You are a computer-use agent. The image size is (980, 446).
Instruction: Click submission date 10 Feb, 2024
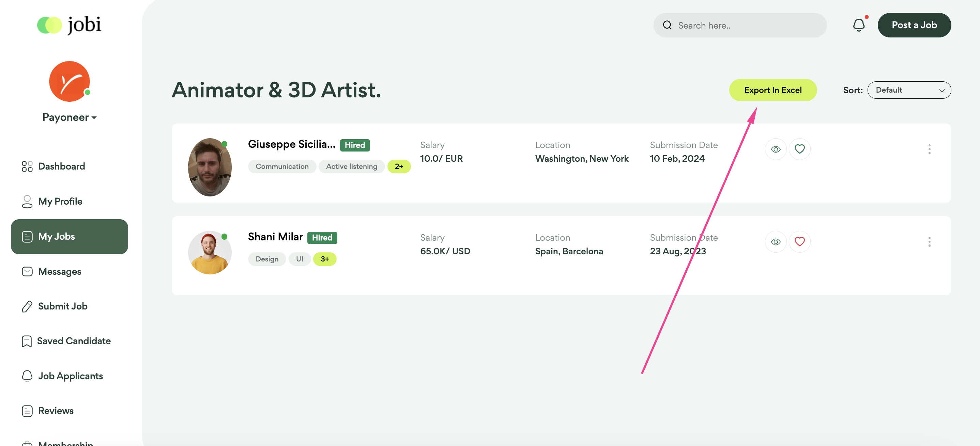point(677,159)
